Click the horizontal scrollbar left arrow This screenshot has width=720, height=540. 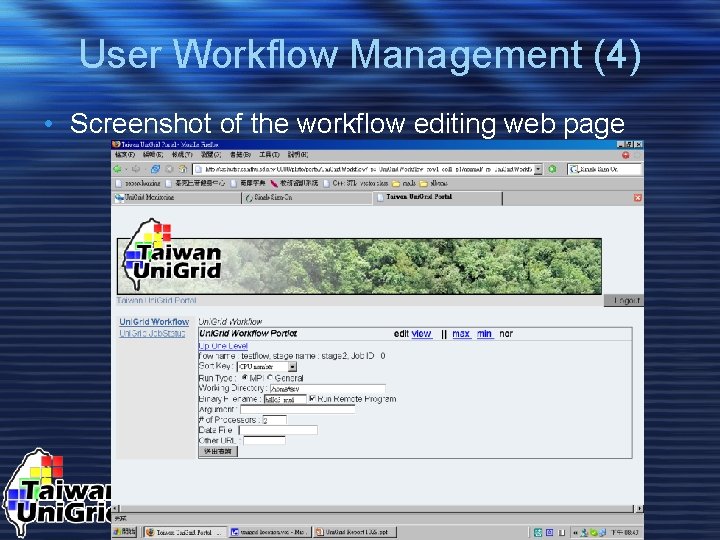(x=115, y=508)
